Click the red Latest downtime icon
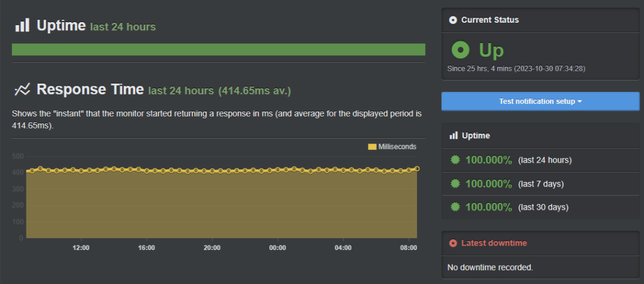644x284 pixels. [x=453, y=243]
